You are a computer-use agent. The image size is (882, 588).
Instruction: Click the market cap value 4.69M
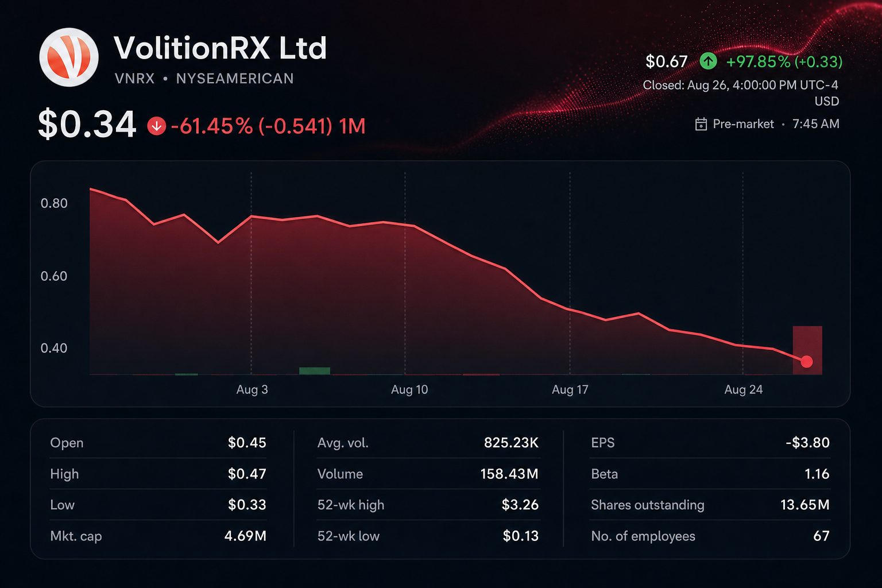click(245, 536)
